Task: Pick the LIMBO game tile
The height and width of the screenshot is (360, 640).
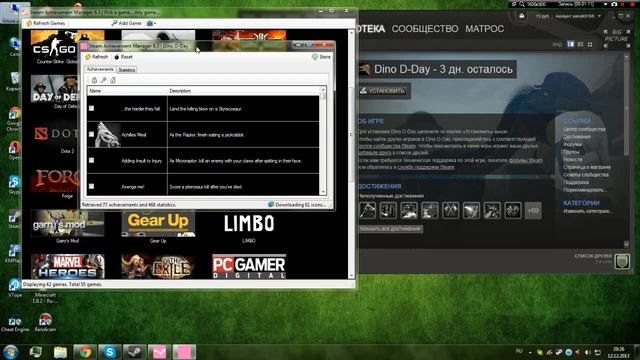Action: 249,226
